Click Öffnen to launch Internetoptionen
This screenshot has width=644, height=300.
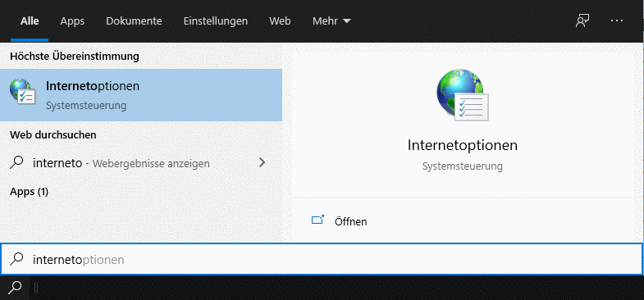pyautogui.click(x=350, y=221)
